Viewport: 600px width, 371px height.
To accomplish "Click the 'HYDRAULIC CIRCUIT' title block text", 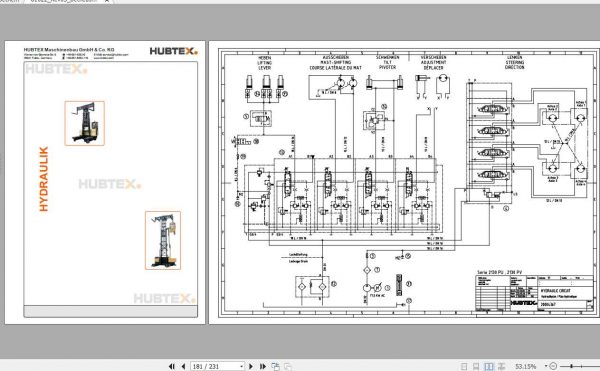I will 555,291.
